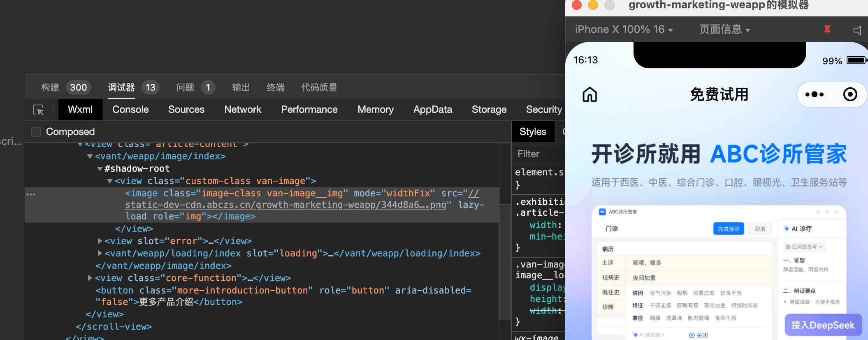
Task: Select the Wxml panel tab
Action: point(80,109)
